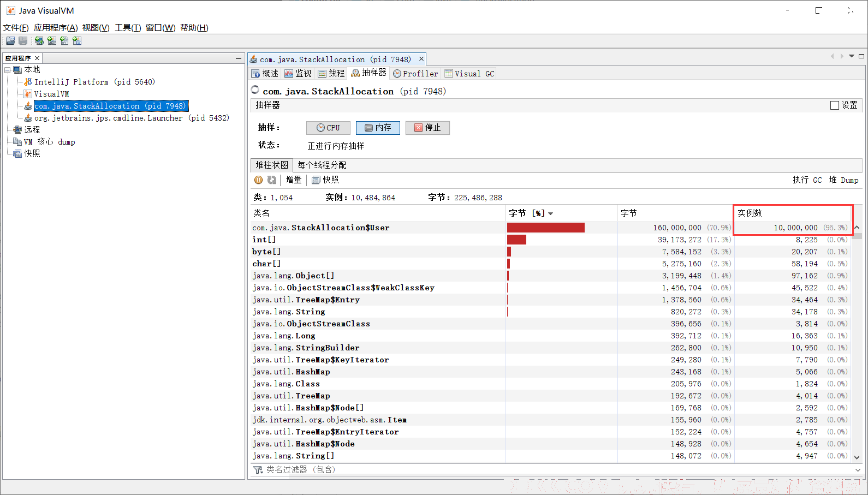
Task: Select the java.lang.String row
Action: [x=551, y=312]
